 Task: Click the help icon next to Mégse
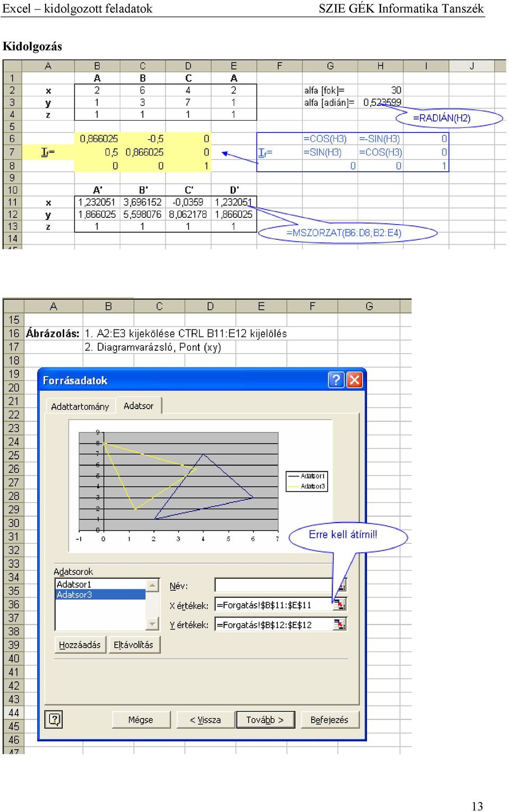54,720
